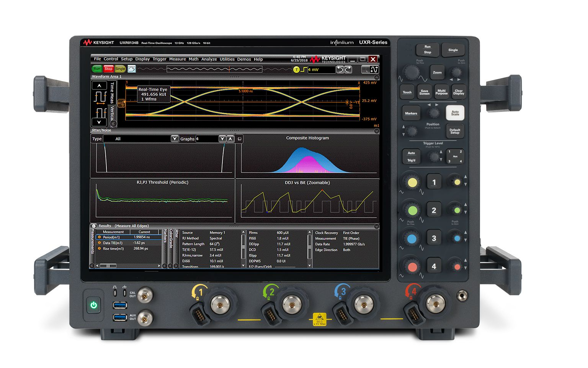Open Results settings gear icon
This screenshot has height=368, width=588.
pyautogui.click(x=94, y=226)
